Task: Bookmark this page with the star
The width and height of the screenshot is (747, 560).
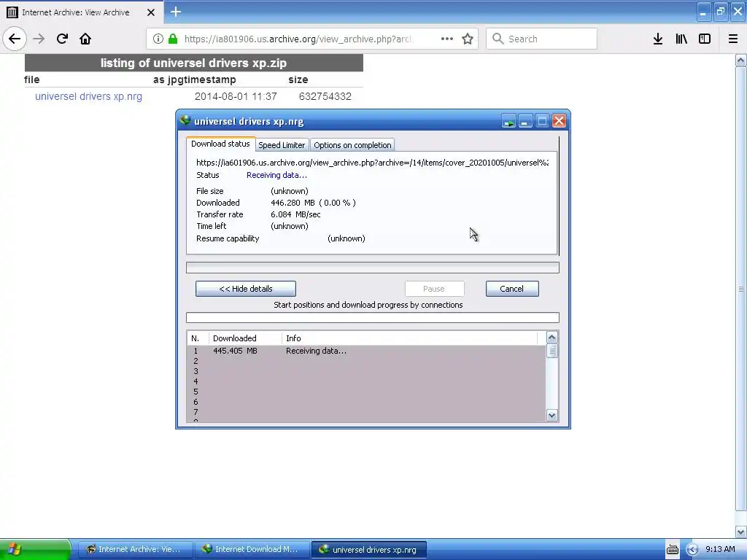Action: pyautogui.click(x=468, y=39)
